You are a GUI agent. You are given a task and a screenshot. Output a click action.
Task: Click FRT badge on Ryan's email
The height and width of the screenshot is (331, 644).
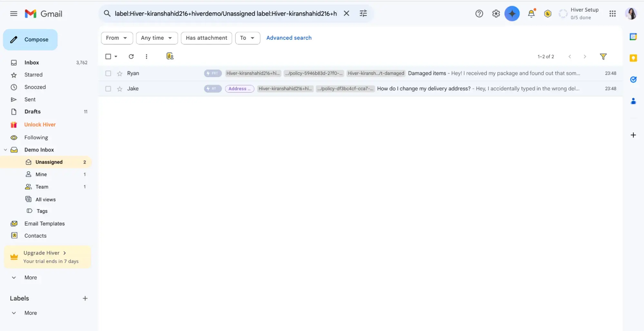tap(213, 73)
